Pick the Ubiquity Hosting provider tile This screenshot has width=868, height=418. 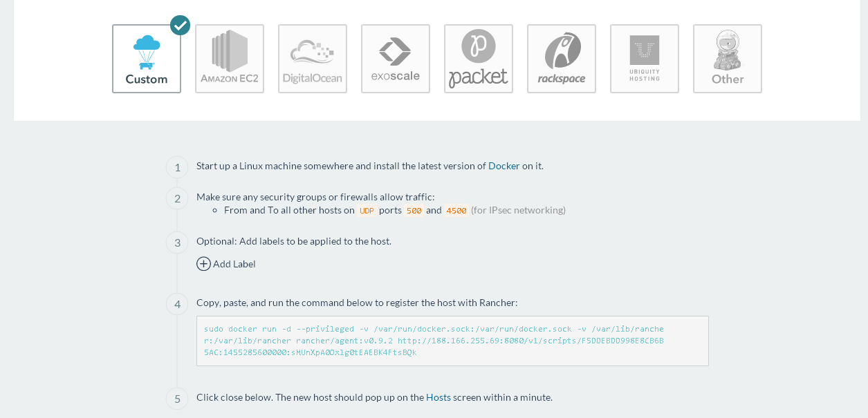click(645, 59)
